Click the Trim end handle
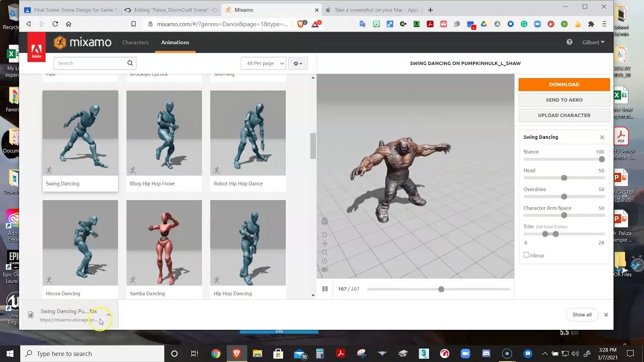644x362 pixels. point(555,234)
